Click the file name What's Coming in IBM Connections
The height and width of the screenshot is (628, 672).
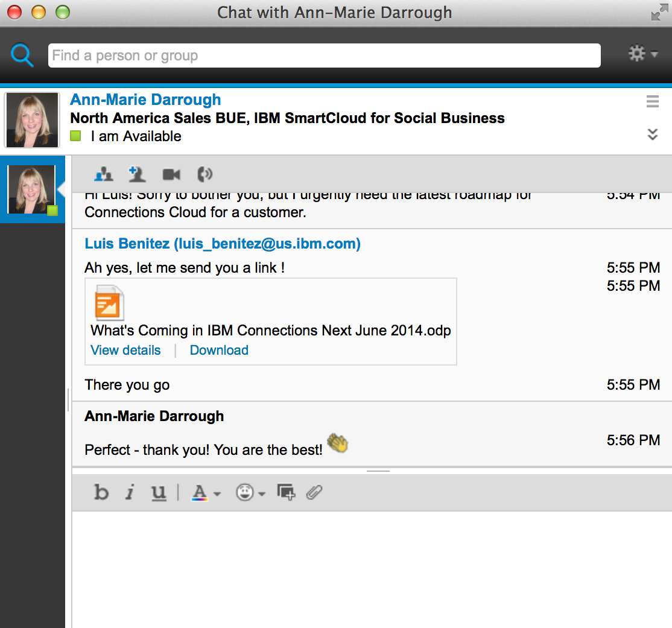click(270, 331)
